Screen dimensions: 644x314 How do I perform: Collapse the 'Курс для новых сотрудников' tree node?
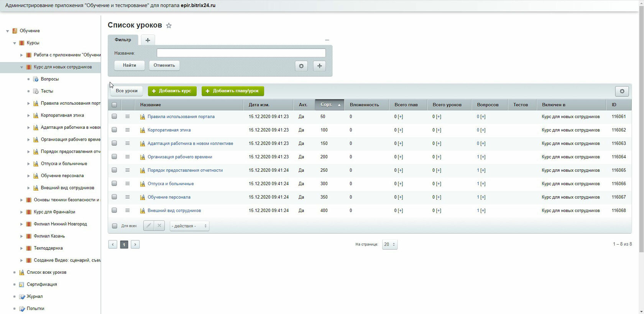(22, 67)
